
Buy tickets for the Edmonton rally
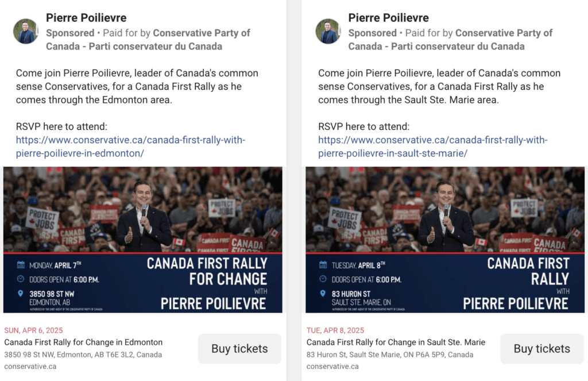click(239, 349)
